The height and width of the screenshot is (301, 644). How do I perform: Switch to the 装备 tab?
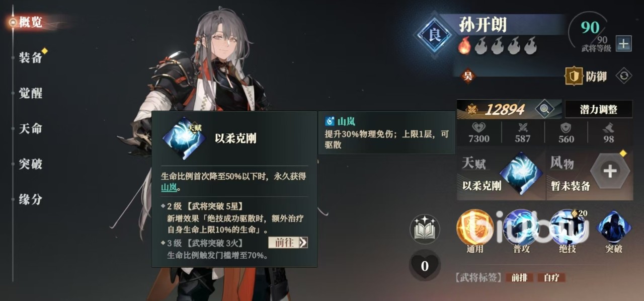tap(31, 58)
